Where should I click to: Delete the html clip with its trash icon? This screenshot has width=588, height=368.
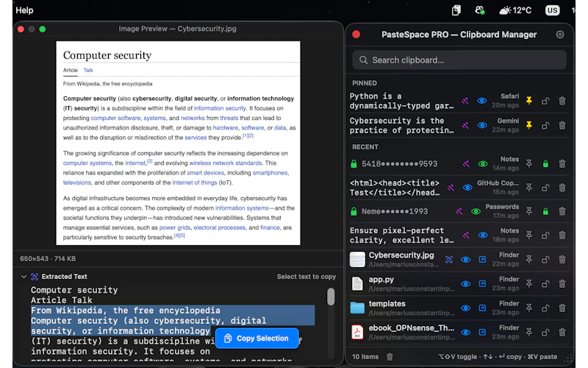(x=562, y=188)
